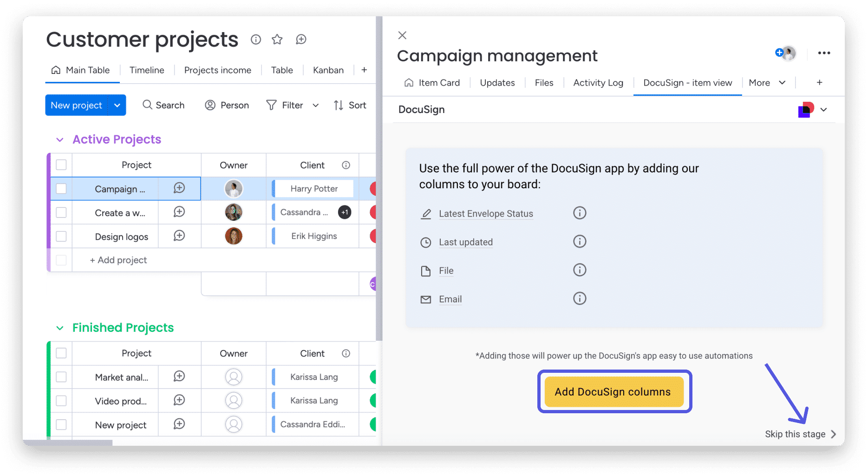Toggle select-all checkbox in Finished Projects header
Image resolution: width=868 pixels, height=476 pixels.
tap(61, 353)
